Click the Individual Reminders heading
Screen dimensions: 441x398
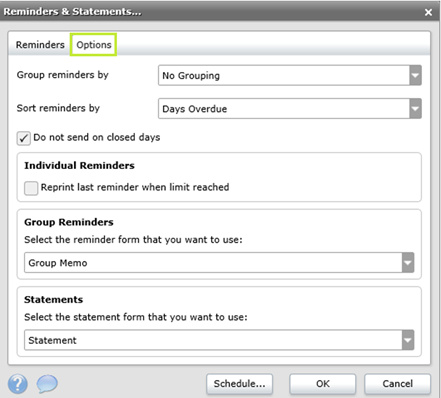pyautogui.click(x=79, y=166)
